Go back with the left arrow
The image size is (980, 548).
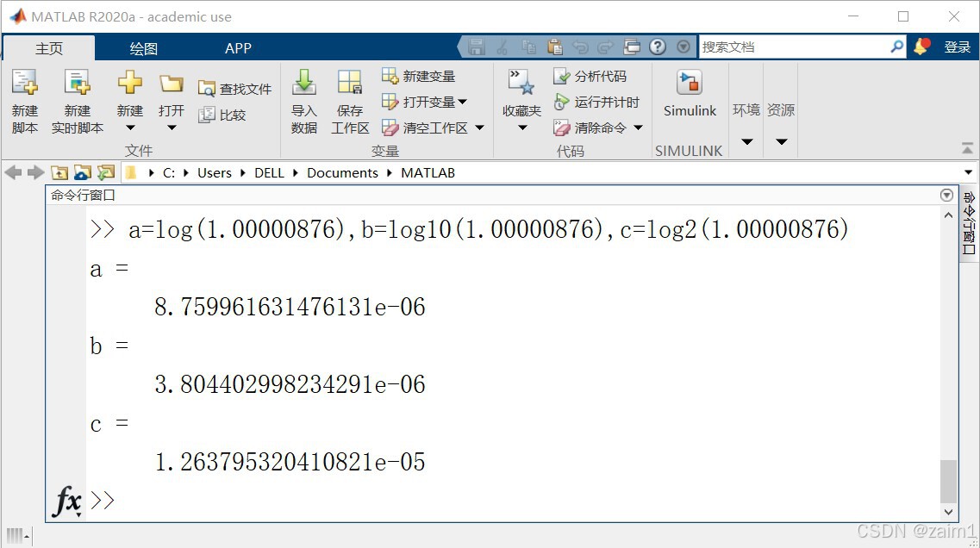[13, 172]
